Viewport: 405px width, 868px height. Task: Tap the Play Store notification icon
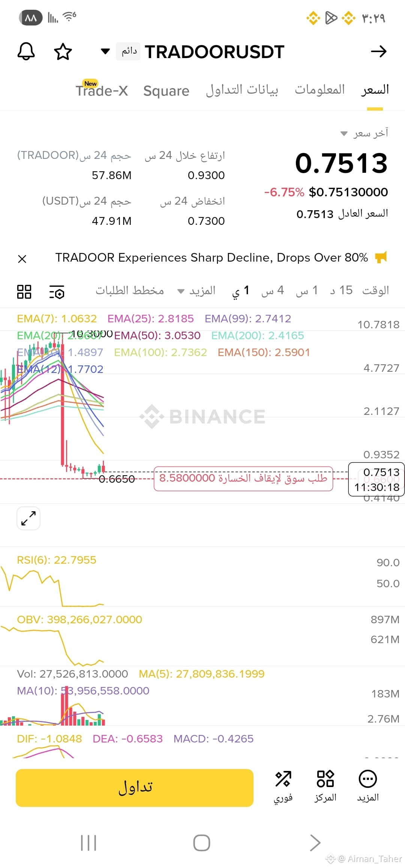click(331, 18)
